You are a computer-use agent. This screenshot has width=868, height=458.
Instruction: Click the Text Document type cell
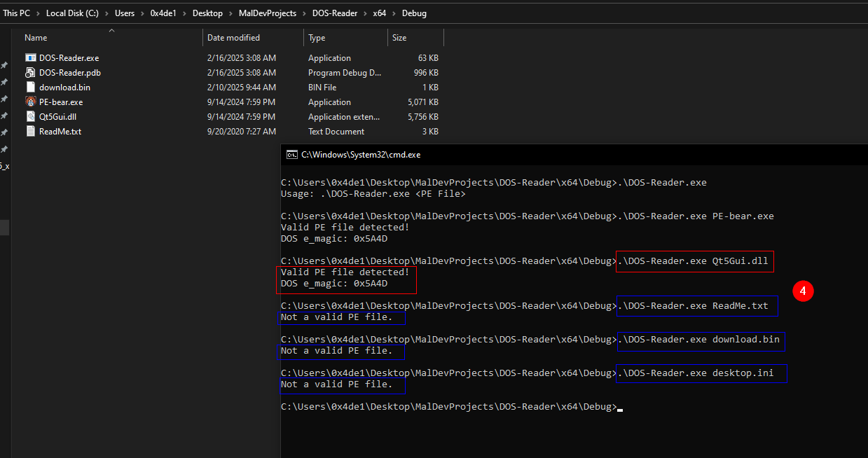point(336,132)
